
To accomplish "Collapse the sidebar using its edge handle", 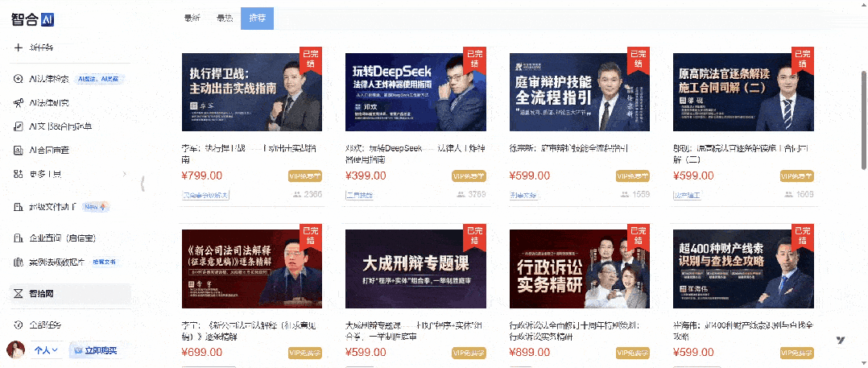I will click(143, 183).
